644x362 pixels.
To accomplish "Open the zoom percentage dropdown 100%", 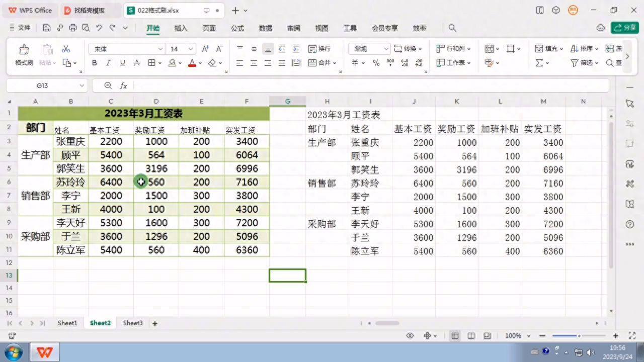I will click(529, 336).
